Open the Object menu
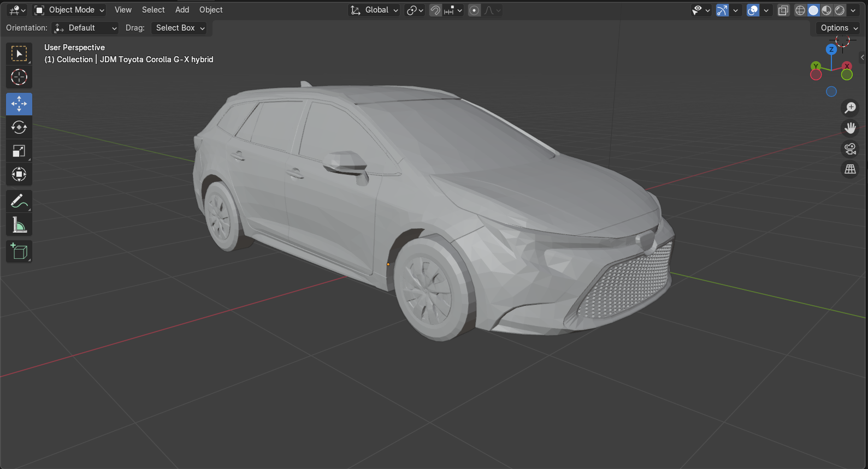This screenshot has height=469, width=868. pos(211,10)
